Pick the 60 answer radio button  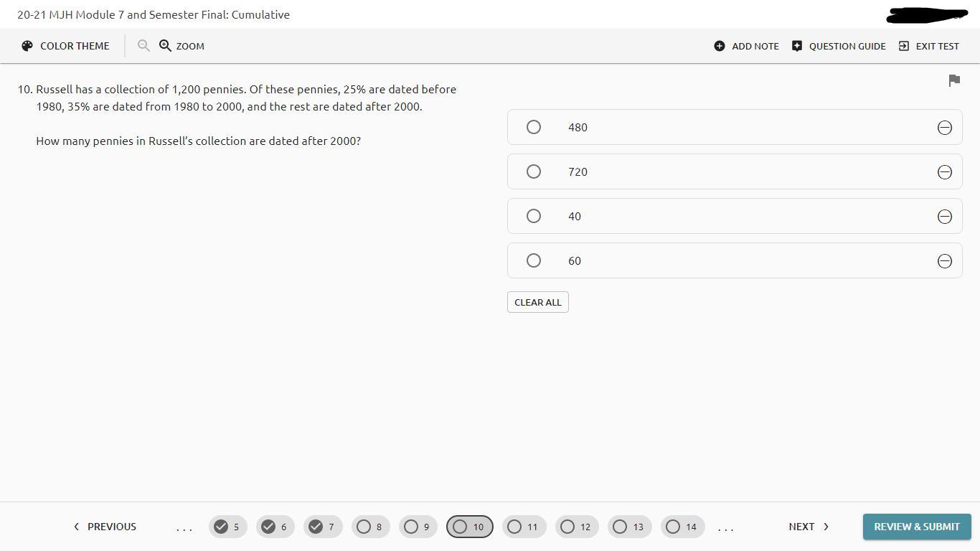pyautogui.click(x=534, y=260)
